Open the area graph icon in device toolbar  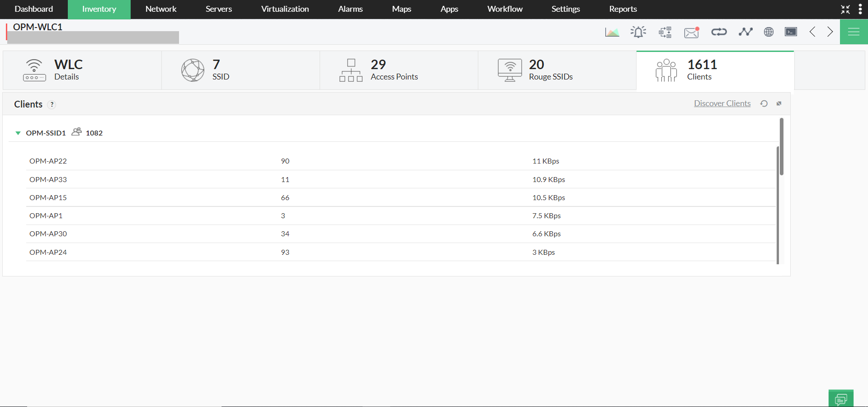pos(612,32)
